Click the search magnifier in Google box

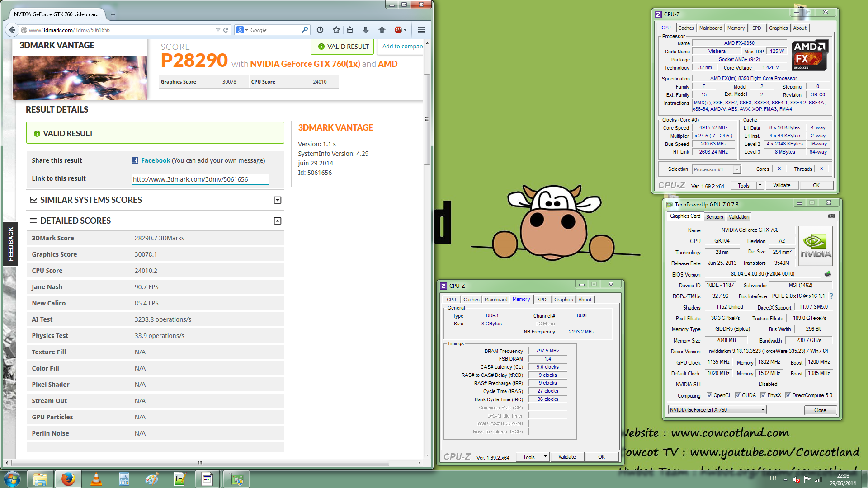pos(305,30)
